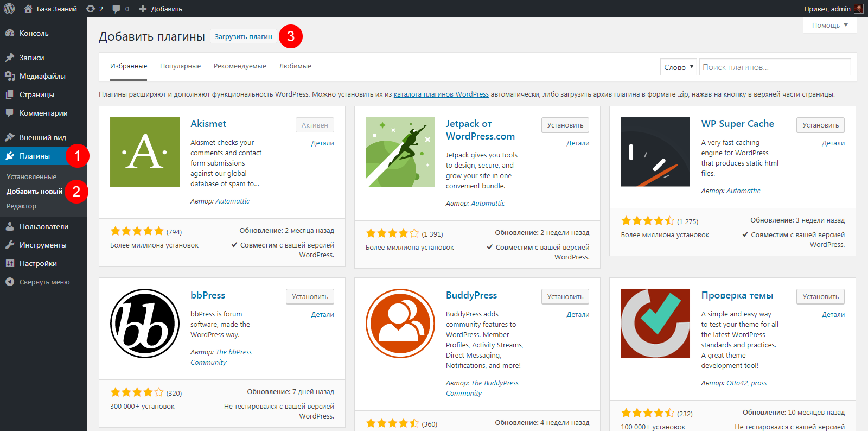Screen dimensions: 868x431
Task: Click the Привет, admin greeting
Action: pos(827,9)
